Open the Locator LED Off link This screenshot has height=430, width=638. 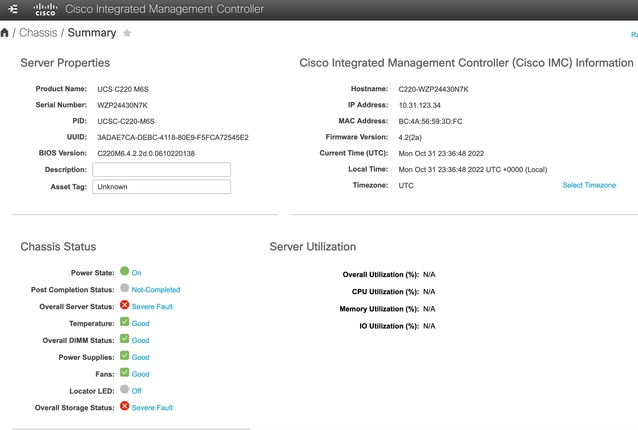[x=136, y=391]
